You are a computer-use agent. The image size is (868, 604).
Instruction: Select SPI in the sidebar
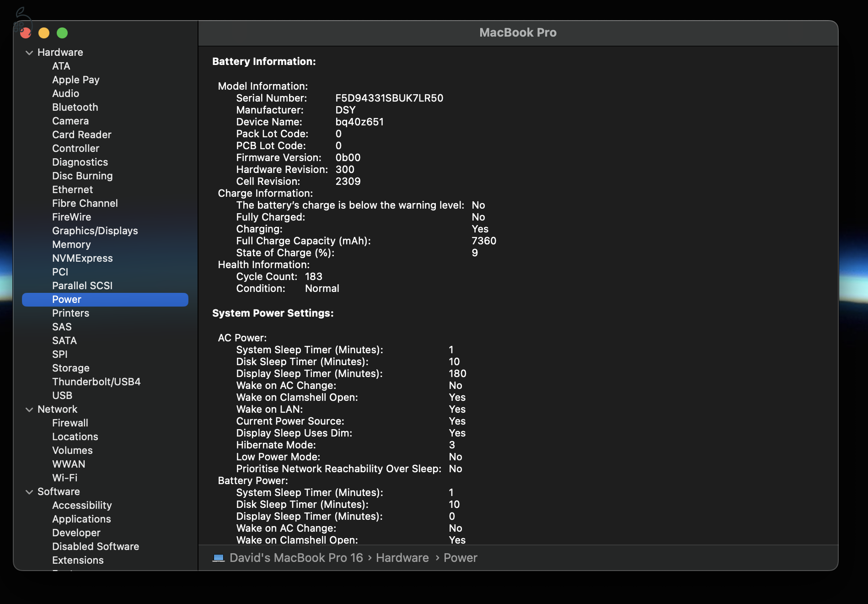point(59,354)
